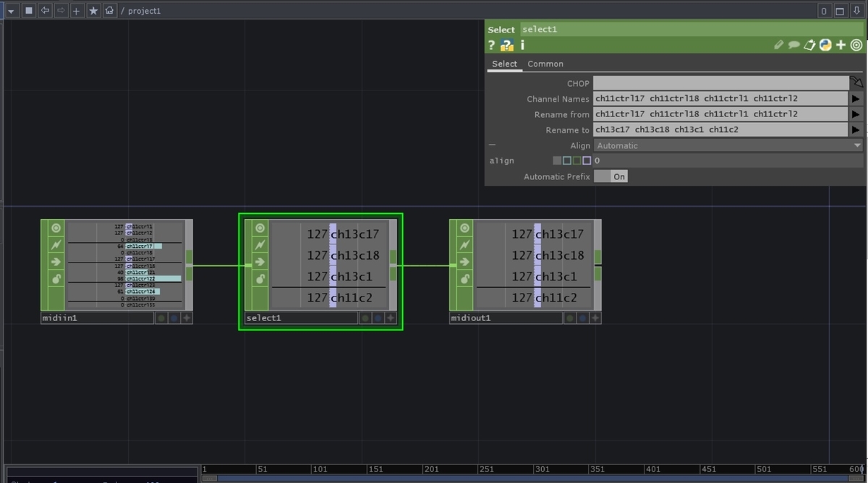Open the comment speech bubble icon
This screenshot has height=483, width=868.
tap(793, 45)
